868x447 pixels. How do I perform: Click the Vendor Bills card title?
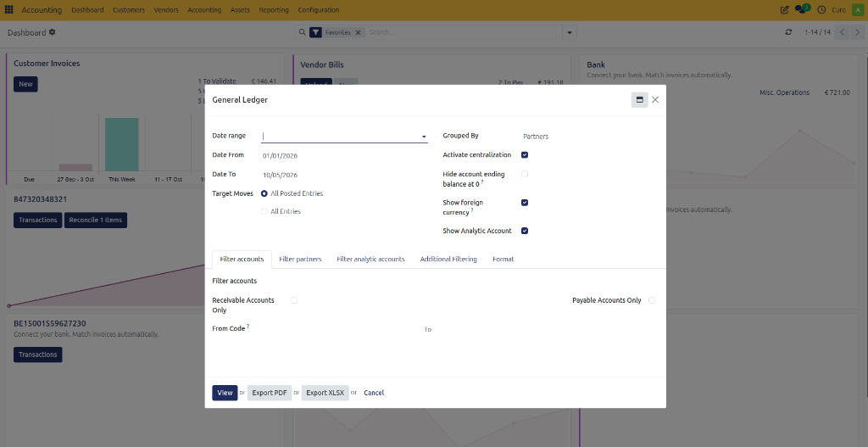(x=322, y=64)
